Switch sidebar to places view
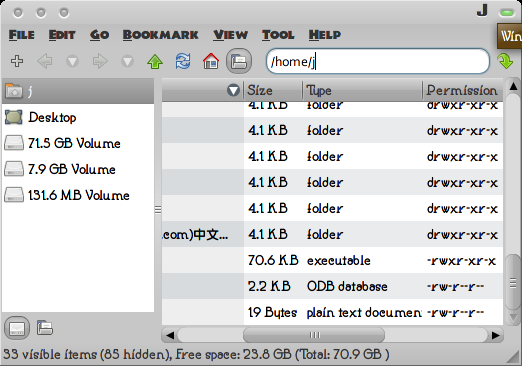 [x=17, y=328]
